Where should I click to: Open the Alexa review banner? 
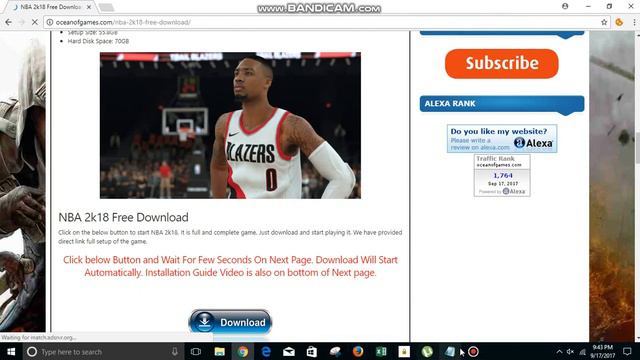[502, 139]
